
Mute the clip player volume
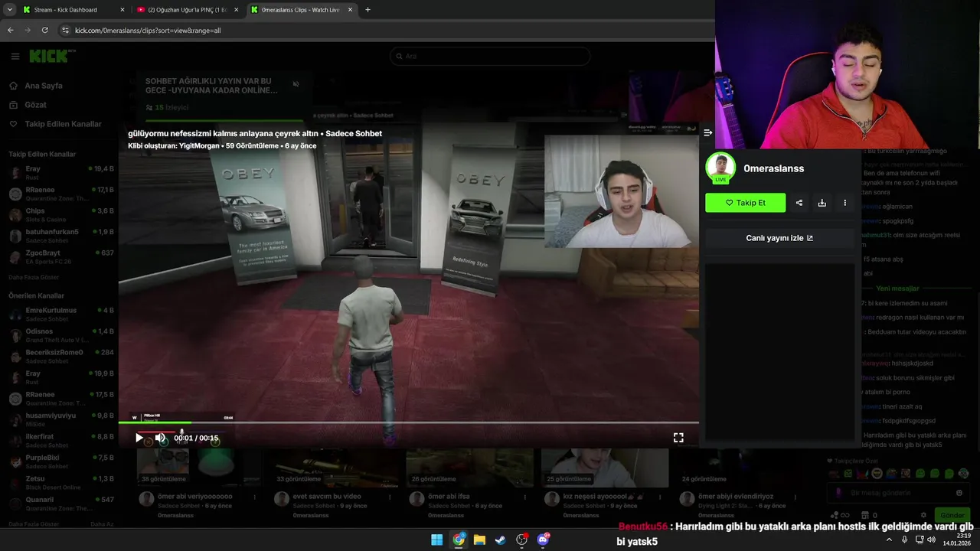pos(160,438)
